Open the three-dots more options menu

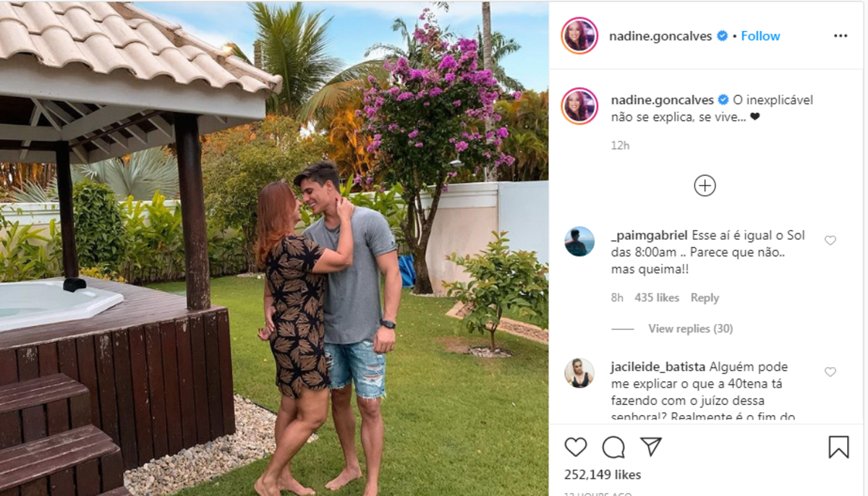840,36
